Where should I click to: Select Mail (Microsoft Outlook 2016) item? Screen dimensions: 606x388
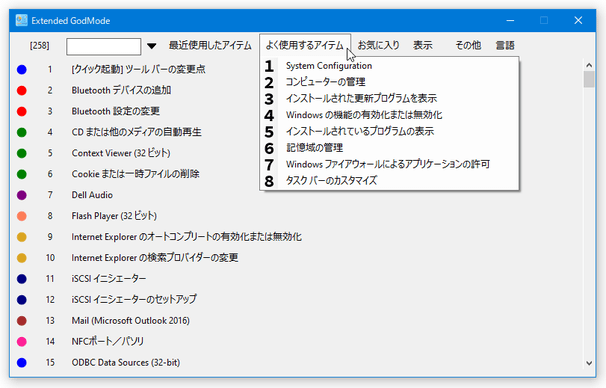[131, 320]
